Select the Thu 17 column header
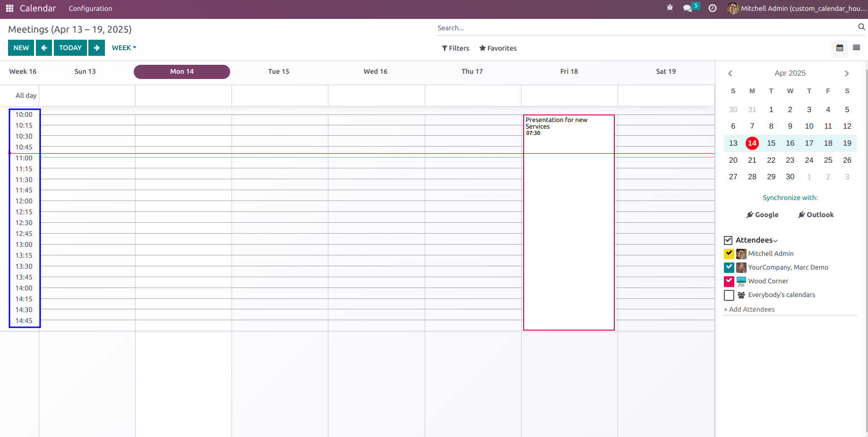868x437 pixels. point(472,71)
